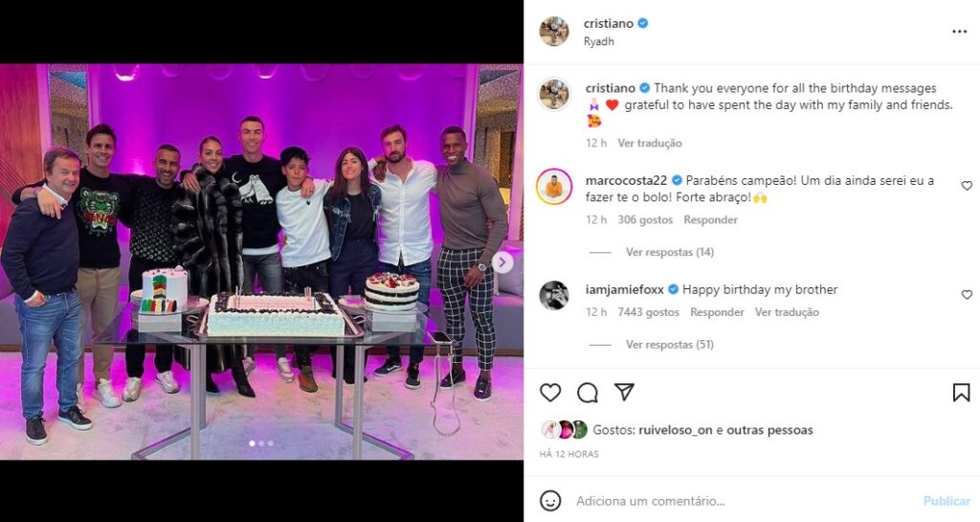Screen dimensions: 980x522
Task: Like the post with the heart icon
Action: coord(550,393)
